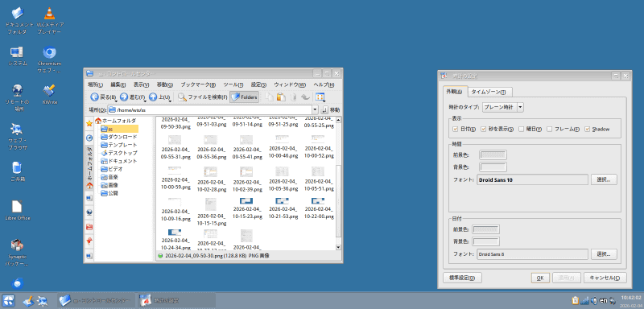
Task: Click the 標準設定 defaults button
Action: [x=462, y=278]
